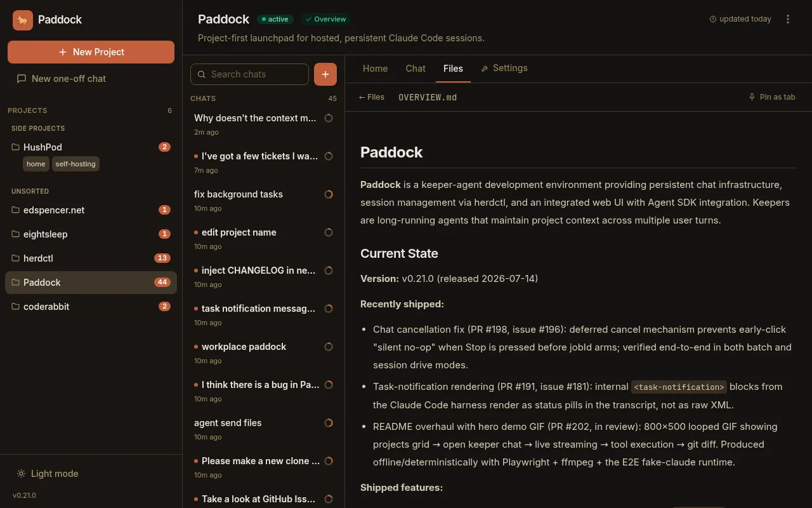The image size is (812, 508).
Task: Switch to the Chat tab
Action: [x=416, y=69]
